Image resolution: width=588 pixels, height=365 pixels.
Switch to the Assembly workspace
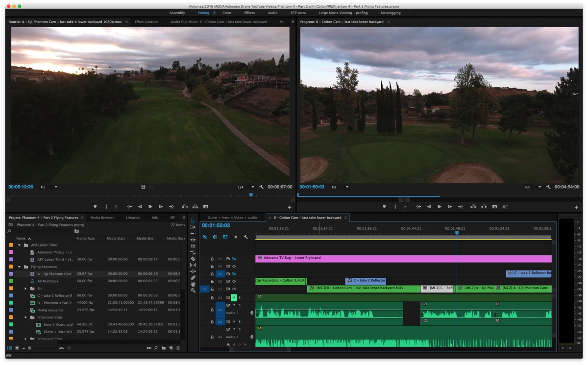tap(177, 13)
